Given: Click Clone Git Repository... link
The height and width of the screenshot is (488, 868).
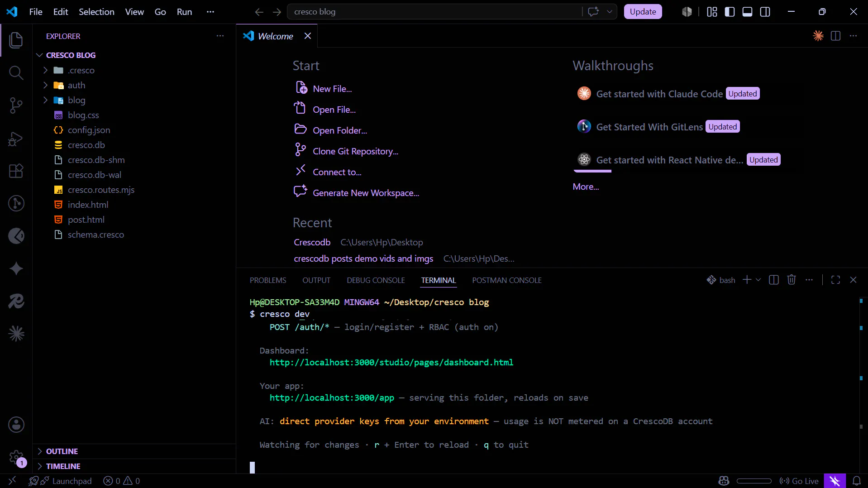Looking at the screenshot, I should tap(355, 151).
